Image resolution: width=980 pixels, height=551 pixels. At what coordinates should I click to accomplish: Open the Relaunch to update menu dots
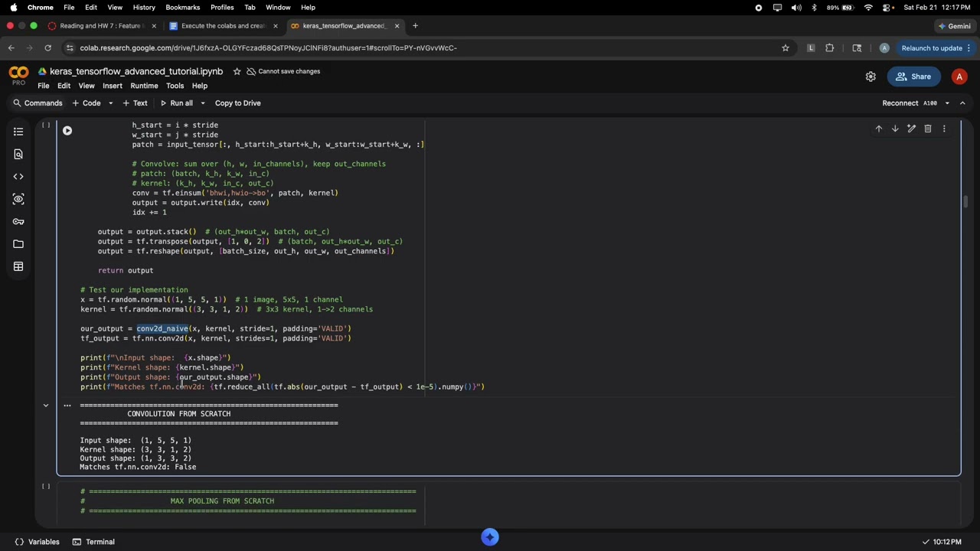point(969,47)
